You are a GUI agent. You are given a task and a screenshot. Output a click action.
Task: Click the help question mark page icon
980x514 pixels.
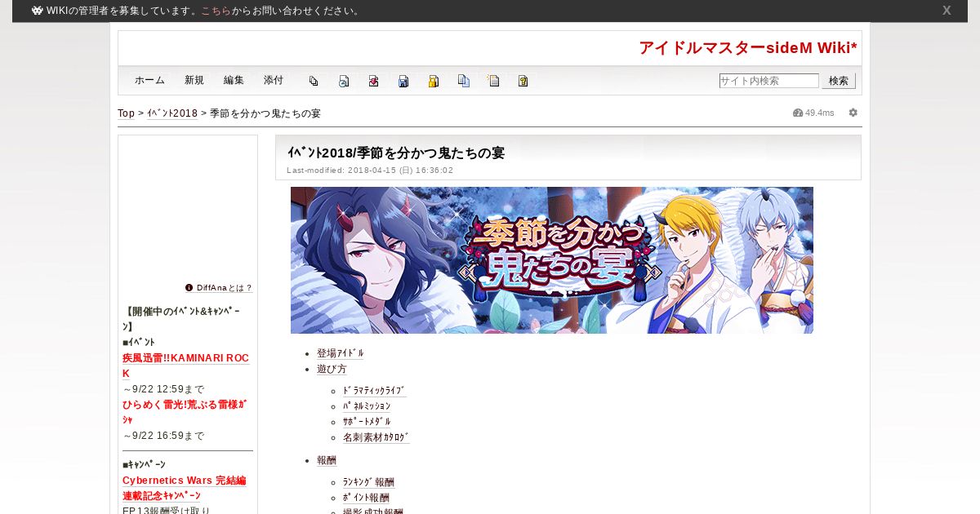click(x=523, y=81)
